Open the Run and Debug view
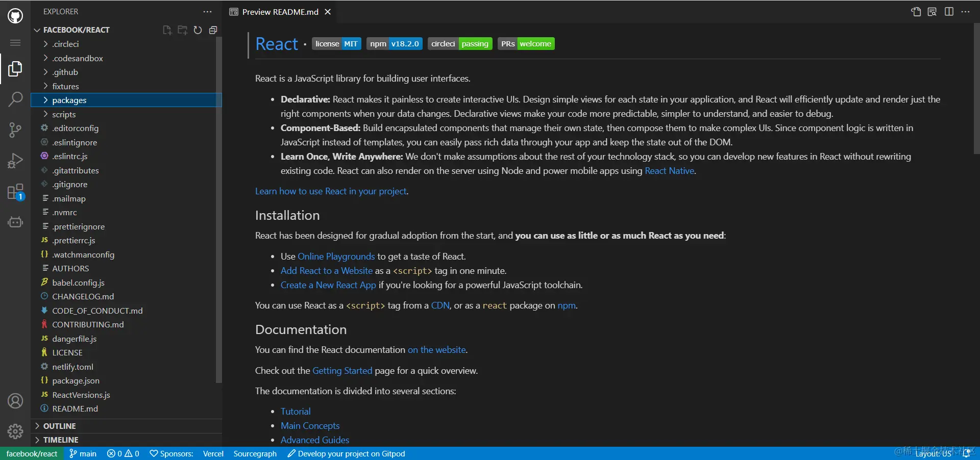The width and height of the screenshot is (980, 460). [x=15, y=160]
